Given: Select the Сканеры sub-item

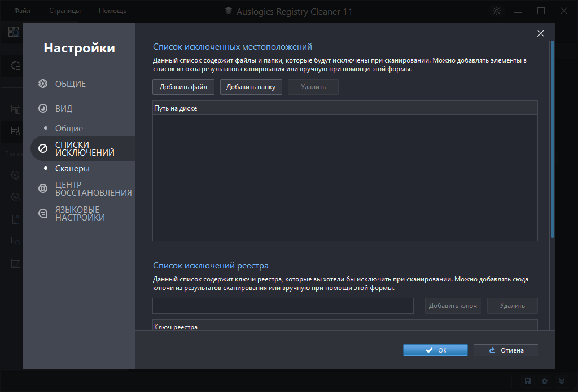Looking at the screenshot, I should click(x=72, y=169).
